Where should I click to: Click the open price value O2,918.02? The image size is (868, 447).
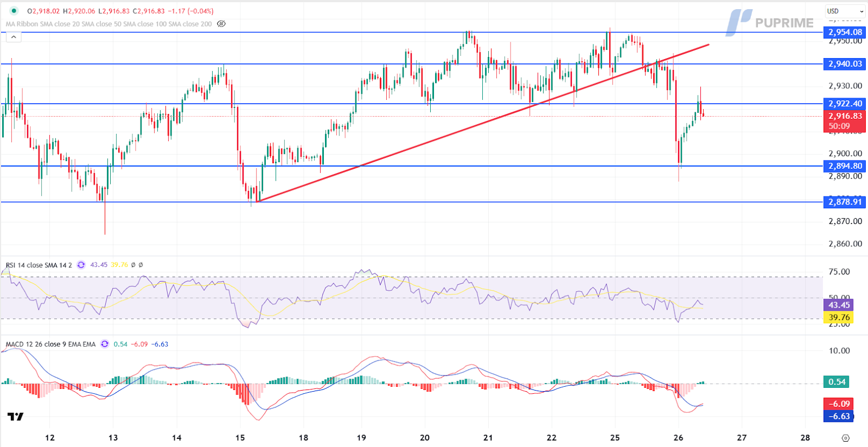(43, 11)
